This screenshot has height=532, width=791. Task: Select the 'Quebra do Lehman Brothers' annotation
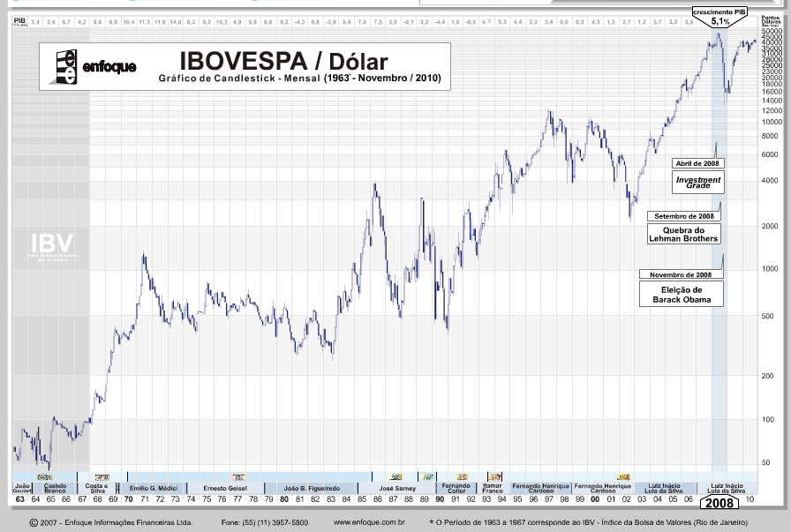click(x=683, y=235)
